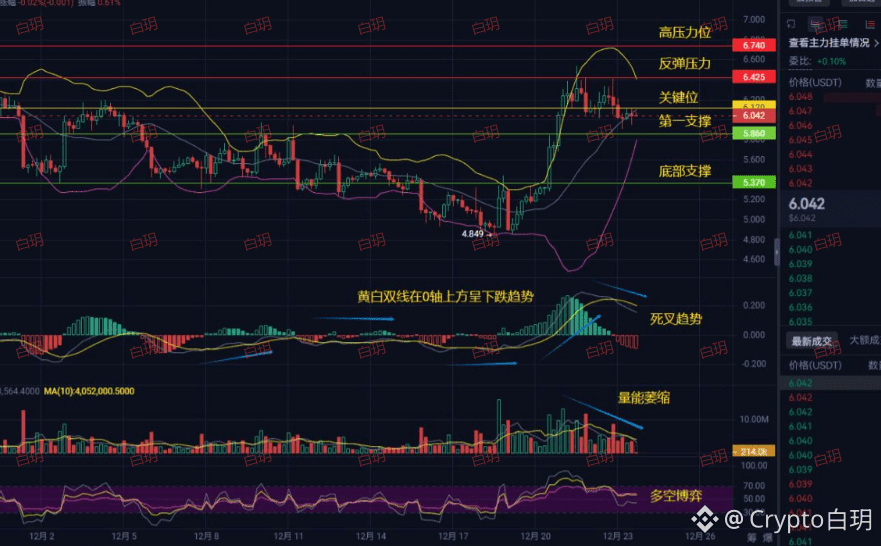Image resolution: width=881 pixels, height=546 pixels.
Task: Click the red 6.740 price line tag
Action: pyautogui.click(x=754, y=46)
